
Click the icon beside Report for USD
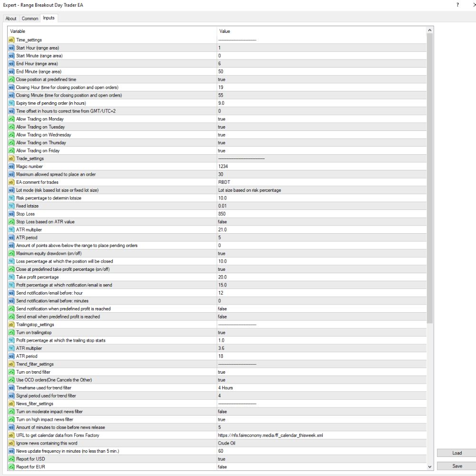click(11, 459)
